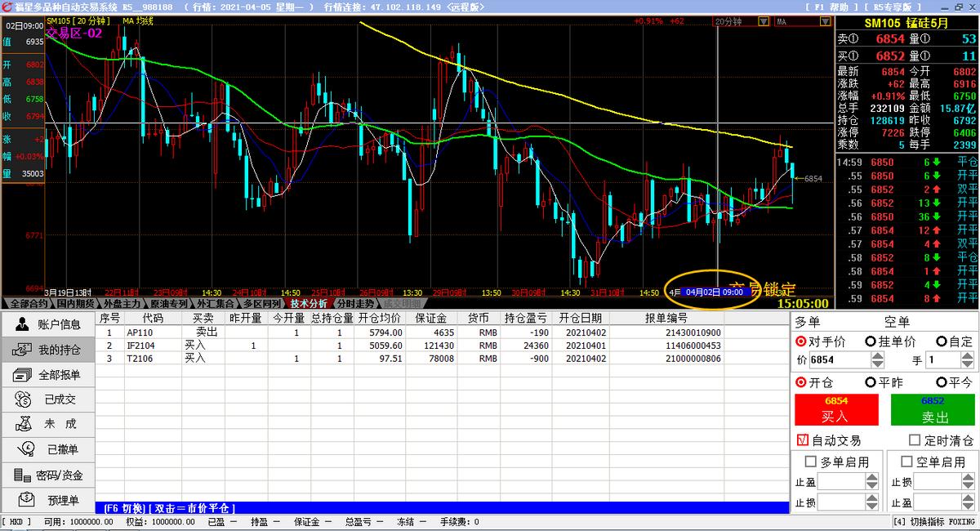Click F6 切换 blue hint bar
980x531 pixels.
[x=442, y=507]
